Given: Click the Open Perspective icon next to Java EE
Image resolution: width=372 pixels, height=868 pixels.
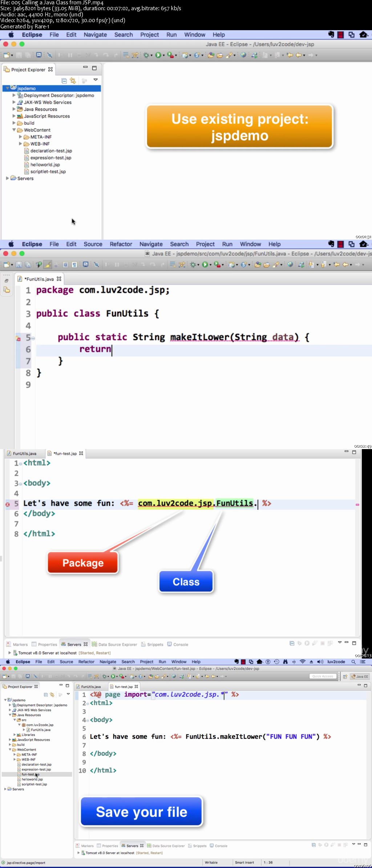Looking at the screenshot, I should point(345,677).
